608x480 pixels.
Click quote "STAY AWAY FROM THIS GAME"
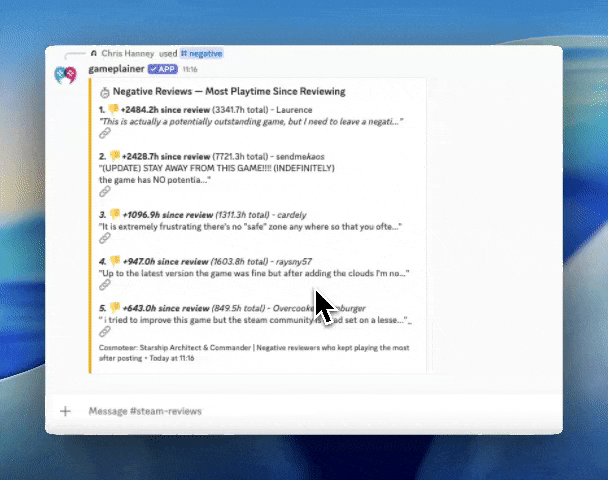(217, 168)
